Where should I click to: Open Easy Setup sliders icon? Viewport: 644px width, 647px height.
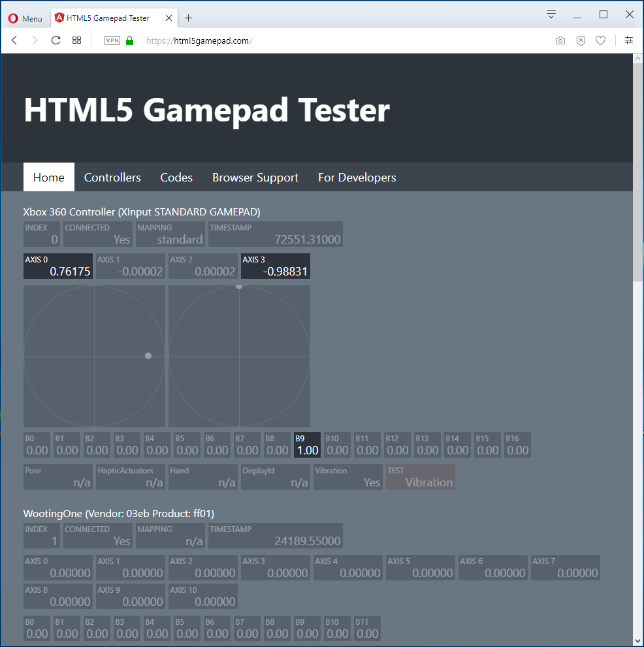629,40
